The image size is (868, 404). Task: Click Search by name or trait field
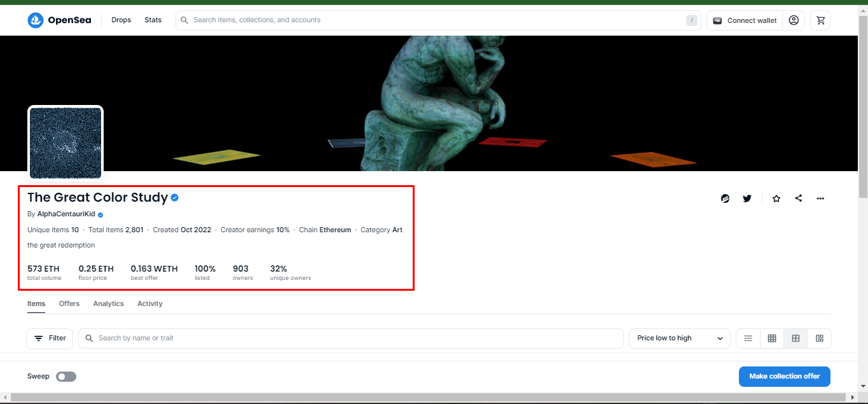(x=351, y=338)
